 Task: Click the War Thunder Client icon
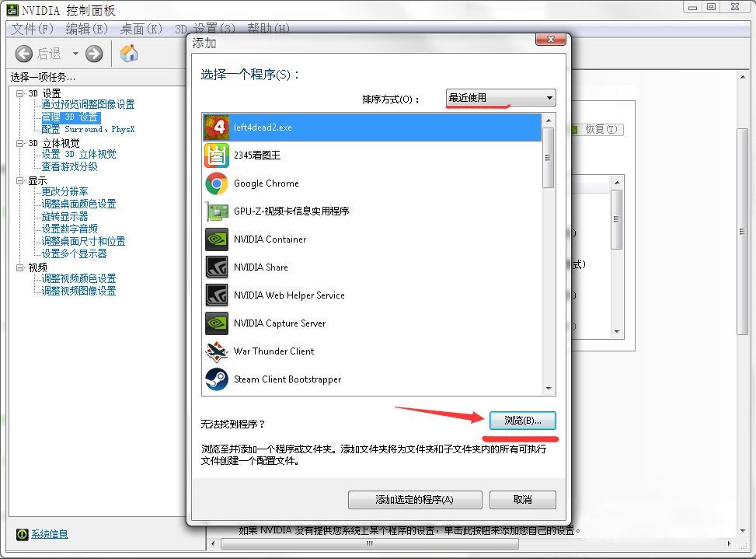coord(216,351)
